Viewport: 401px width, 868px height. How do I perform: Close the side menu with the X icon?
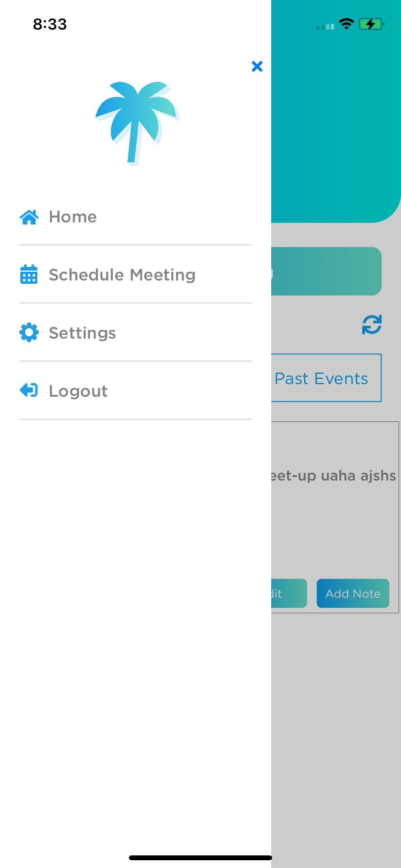tap(257, 66)
